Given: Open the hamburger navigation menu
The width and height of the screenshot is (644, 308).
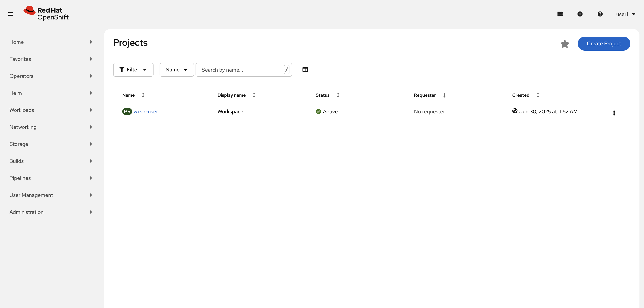Looking at the screenshot, I should [x=10, y=14].
